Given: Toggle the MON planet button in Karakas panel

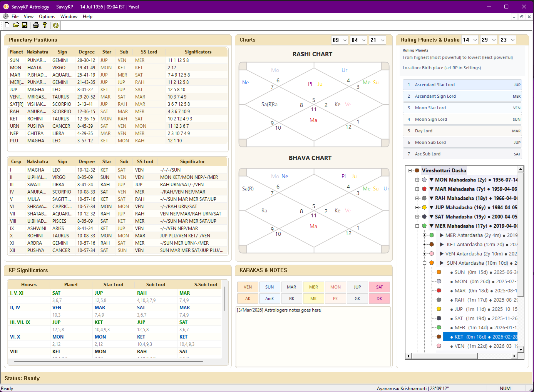Looking at the screenshot, I should 335,287.
